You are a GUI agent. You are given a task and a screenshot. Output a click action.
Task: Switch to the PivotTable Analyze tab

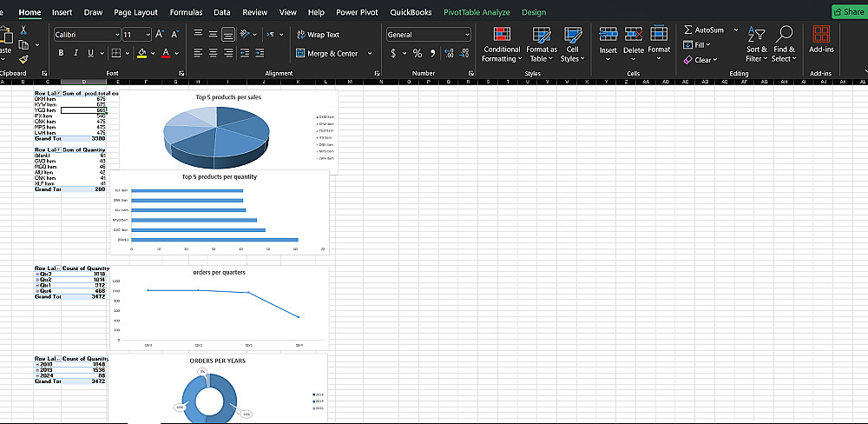pyautogui.click(x=477, y=12)
